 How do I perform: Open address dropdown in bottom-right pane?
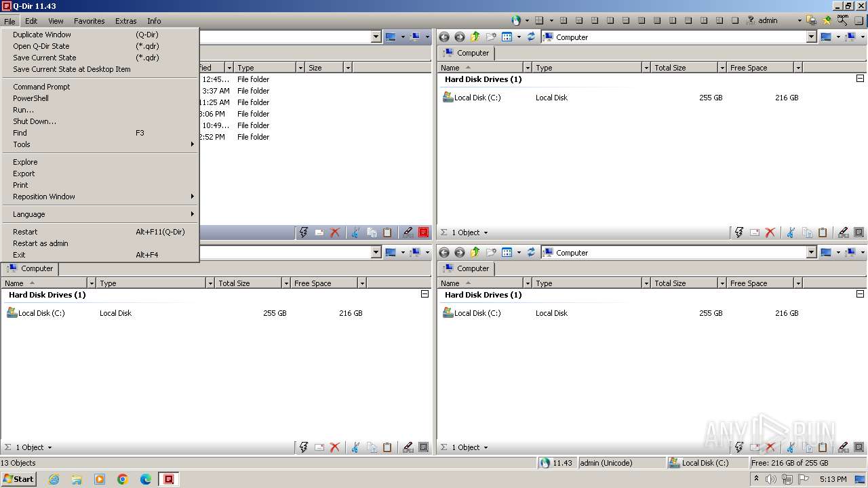click(x=811, y=253)
